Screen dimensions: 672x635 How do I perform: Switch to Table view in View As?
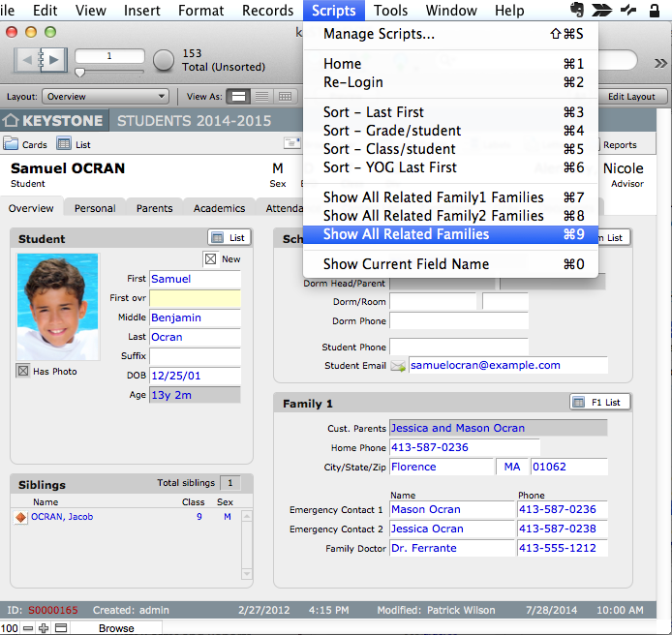pyautogui.click(x=285, y=97)
